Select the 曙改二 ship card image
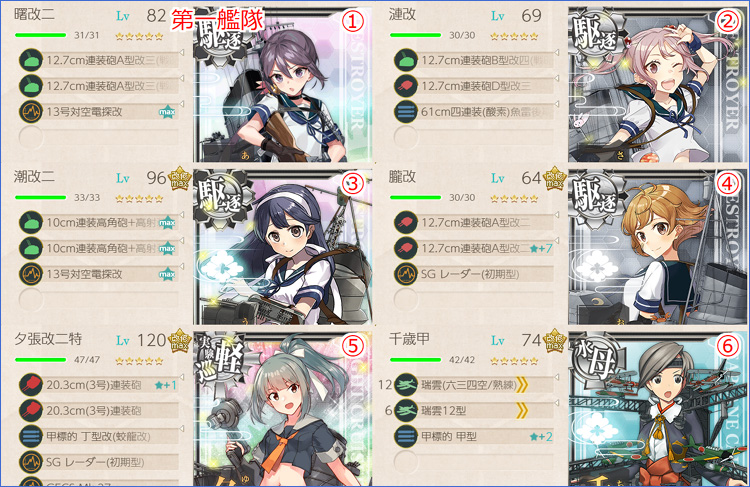 tap(282, 85)
